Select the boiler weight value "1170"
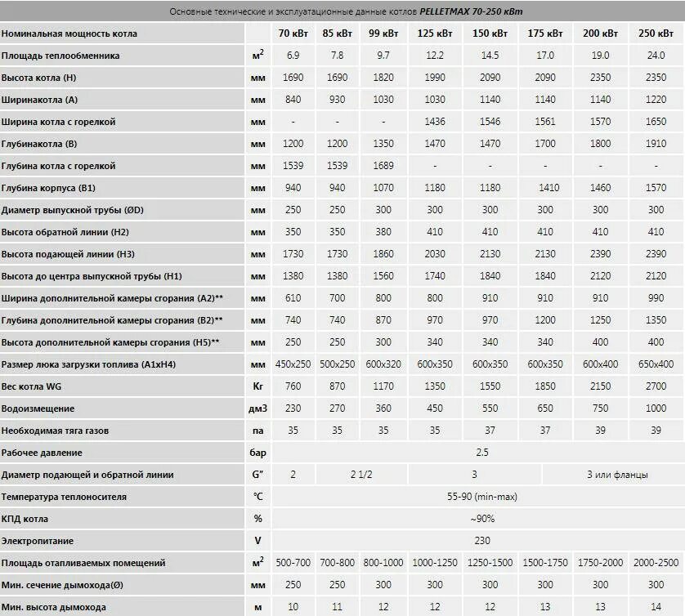 tap(383, 386)
